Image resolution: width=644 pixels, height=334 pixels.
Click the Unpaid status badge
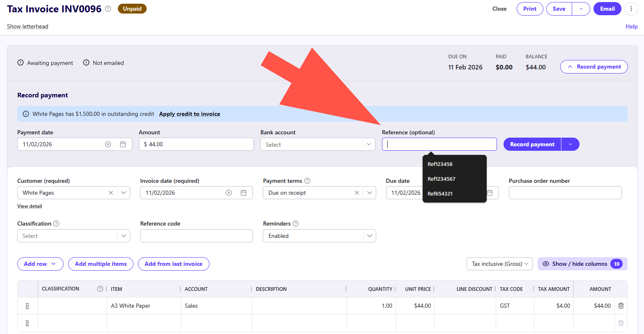pos(132,9)
